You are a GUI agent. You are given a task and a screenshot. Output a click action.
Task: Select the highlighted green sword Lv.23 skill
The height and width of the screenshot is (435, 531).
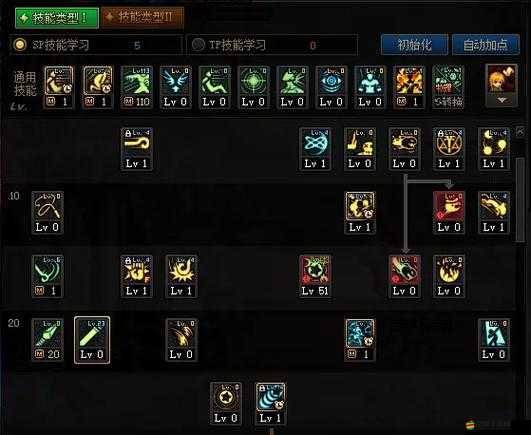point(92,340)
